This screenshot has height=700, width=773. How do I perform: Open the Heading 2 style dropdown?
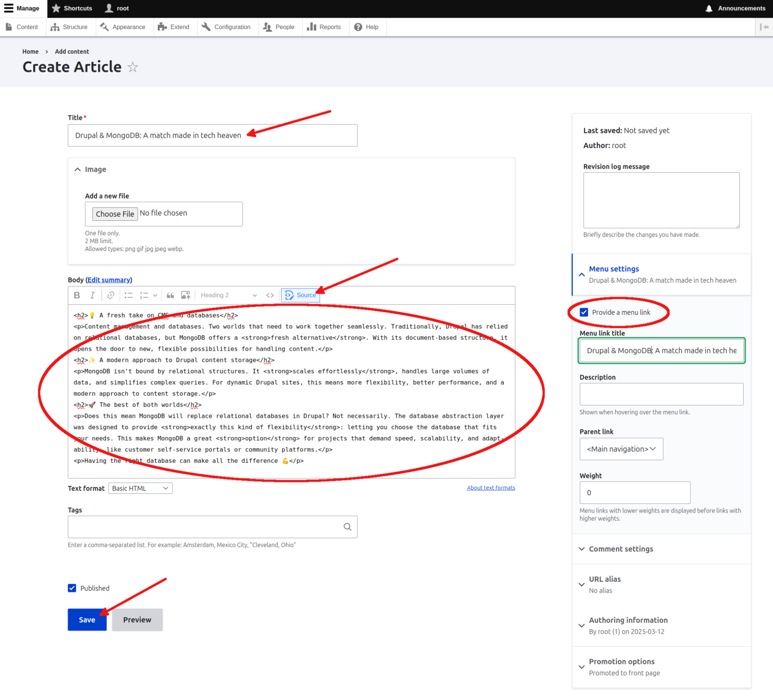(229, 295)
